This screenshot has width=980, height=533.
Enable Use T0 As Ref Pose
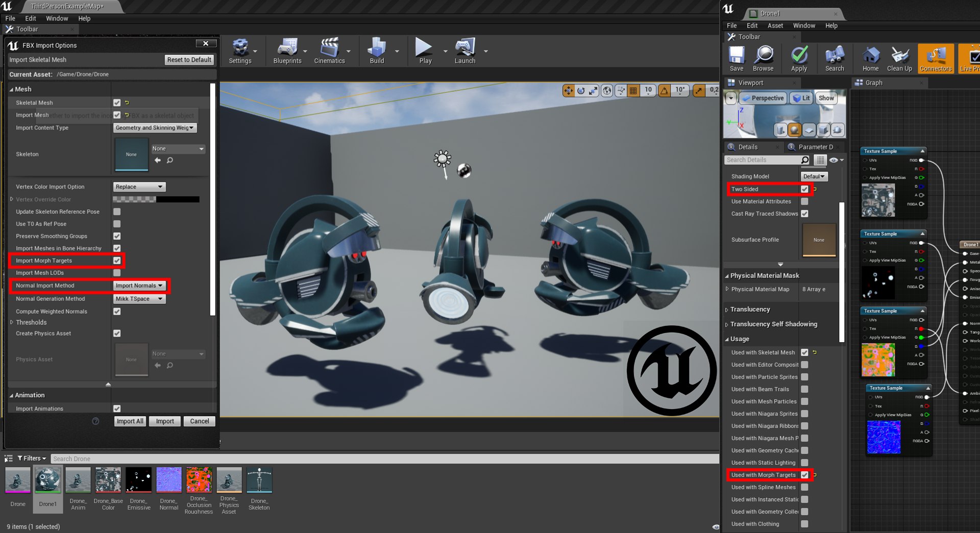[117, 224]
